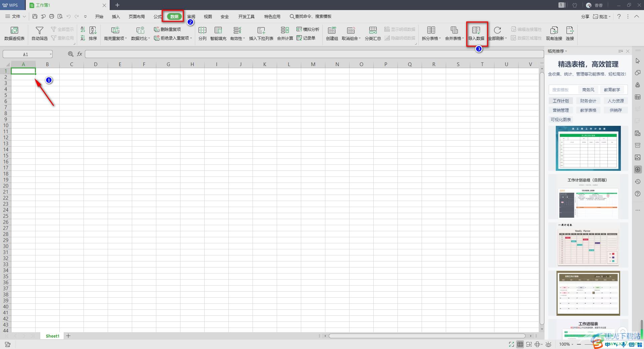
Task: Click 智能填充 smart fill
Action: pos(218,34)
